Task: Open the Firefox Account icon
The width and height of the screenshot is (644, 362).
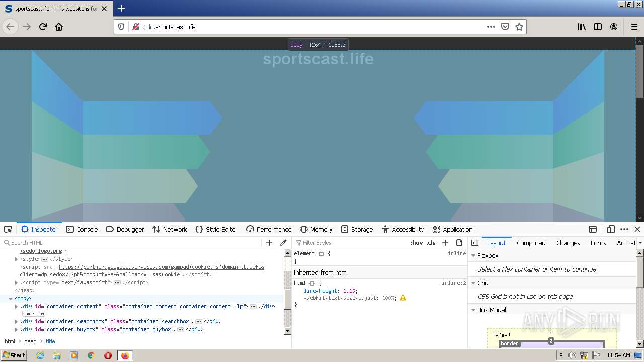Action: (614, 27)
